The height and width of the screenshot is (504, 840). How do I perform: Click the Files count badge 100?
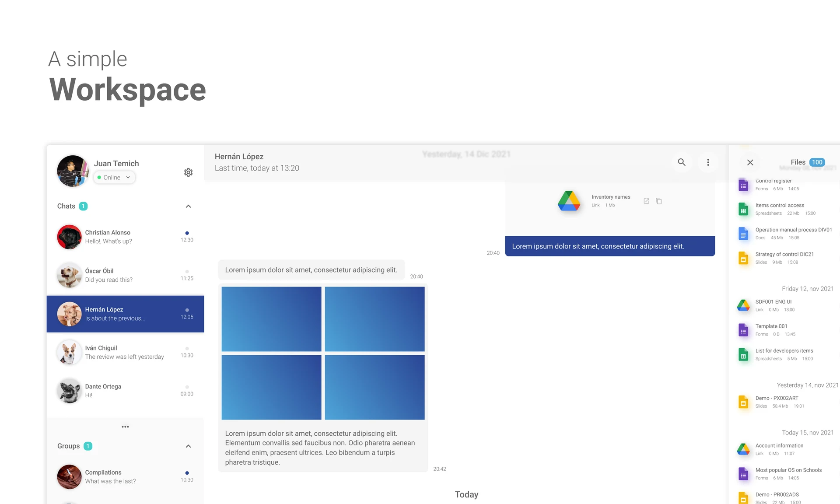coord(817,162)
